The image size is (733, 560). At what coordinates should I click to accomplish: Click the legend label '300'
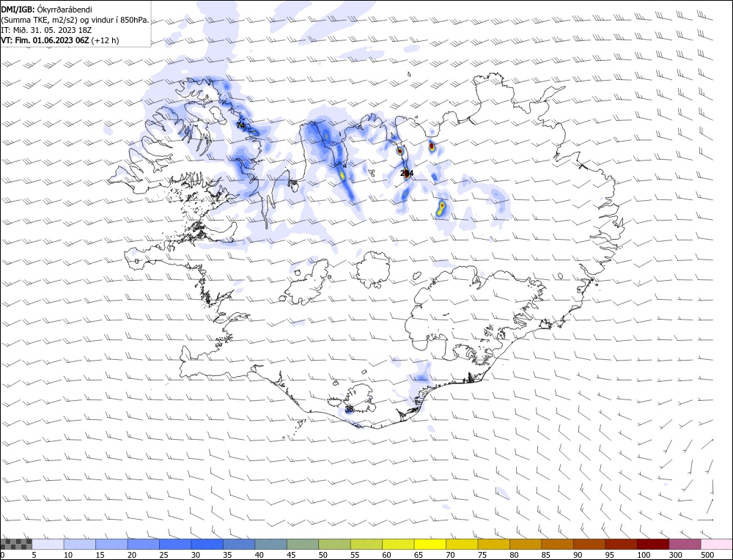pyautogui.click(x=675, y=555)
